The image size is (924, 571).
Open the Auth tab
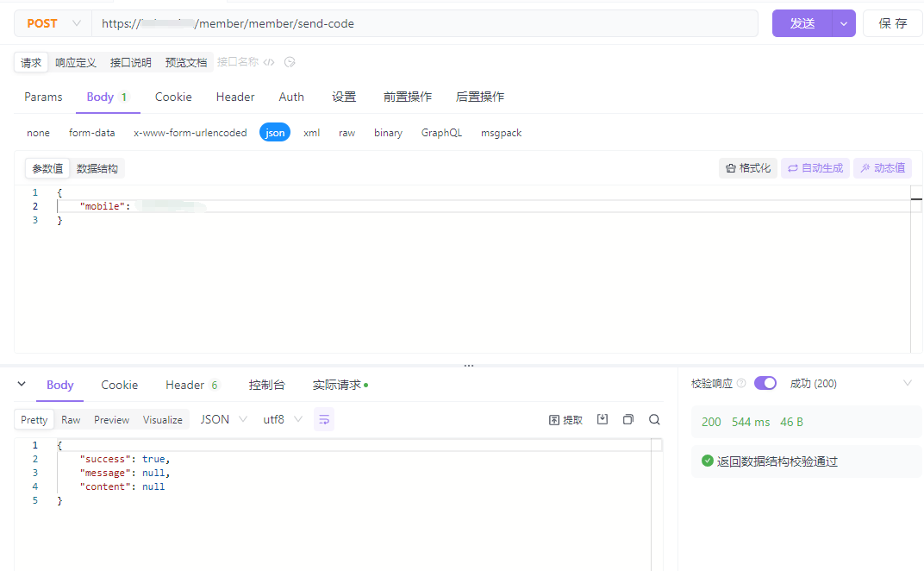(291, 97)
